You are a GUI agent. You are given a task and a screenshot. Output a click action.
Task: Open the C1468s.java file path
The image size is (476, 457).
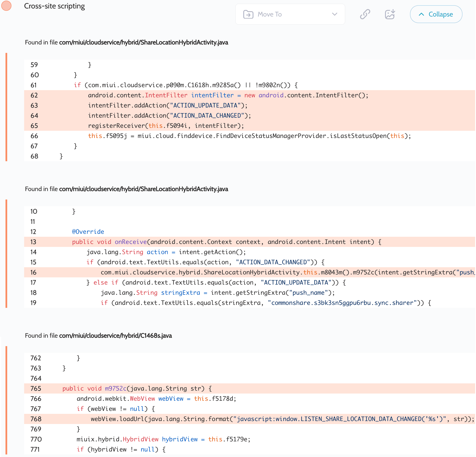click(115, 336)
